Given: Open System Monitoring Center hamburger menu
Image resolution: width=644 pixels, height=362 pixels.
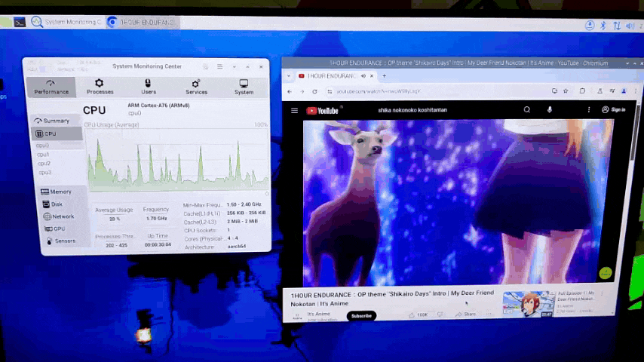Looking at the screenshot, I should (x=219, y=66).
